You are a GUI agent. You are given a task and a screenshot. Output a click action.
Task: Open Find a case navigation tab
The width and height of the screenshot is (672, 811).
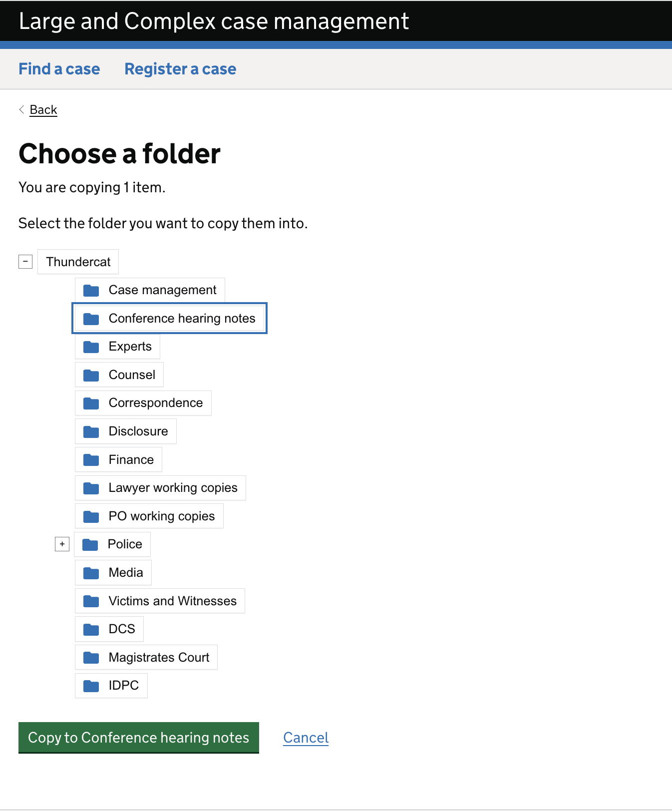(59, 69)
